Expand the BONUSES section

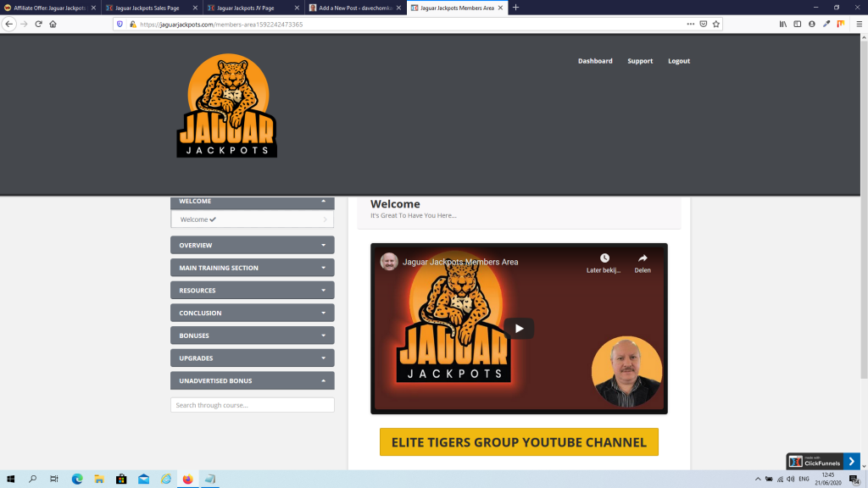(253, 335)
